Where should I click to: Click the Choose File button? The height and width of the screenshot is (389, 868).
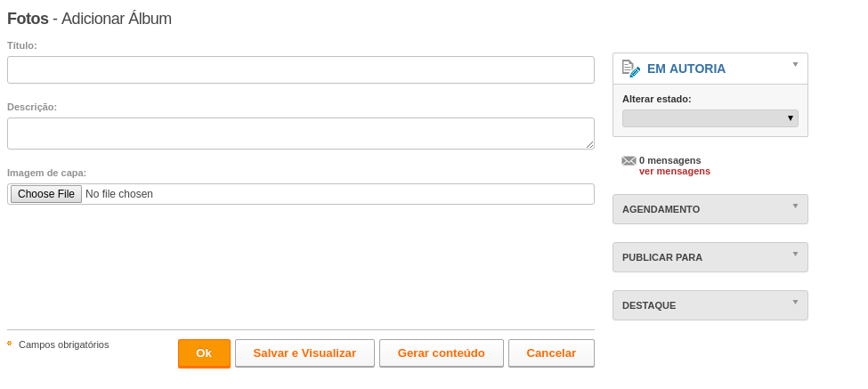(x=46, y=194)
